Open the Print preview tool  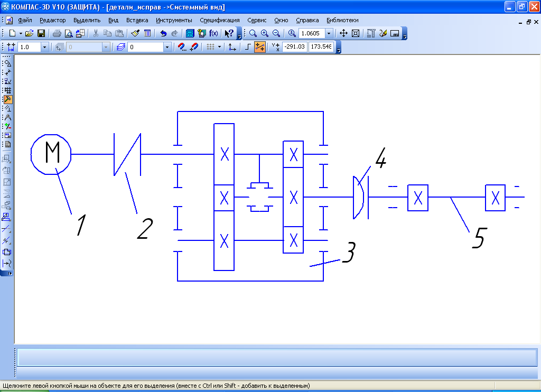click(68, 33)
